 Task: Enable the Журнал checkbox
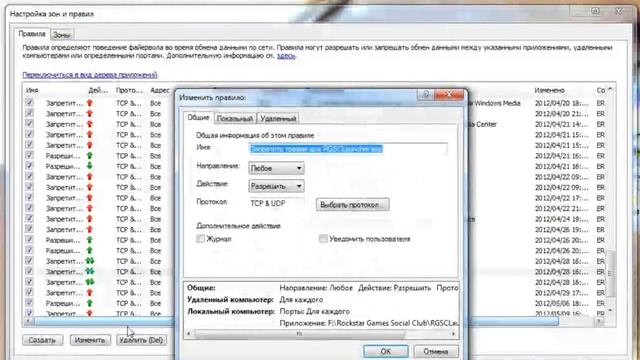(200, 238)
